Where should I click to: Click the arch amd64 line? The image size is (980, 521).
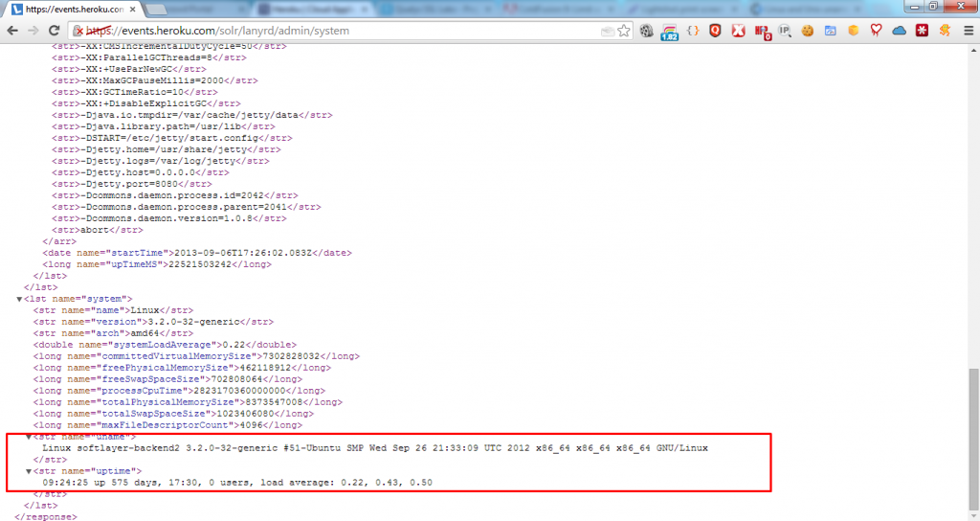coord(113,333)
